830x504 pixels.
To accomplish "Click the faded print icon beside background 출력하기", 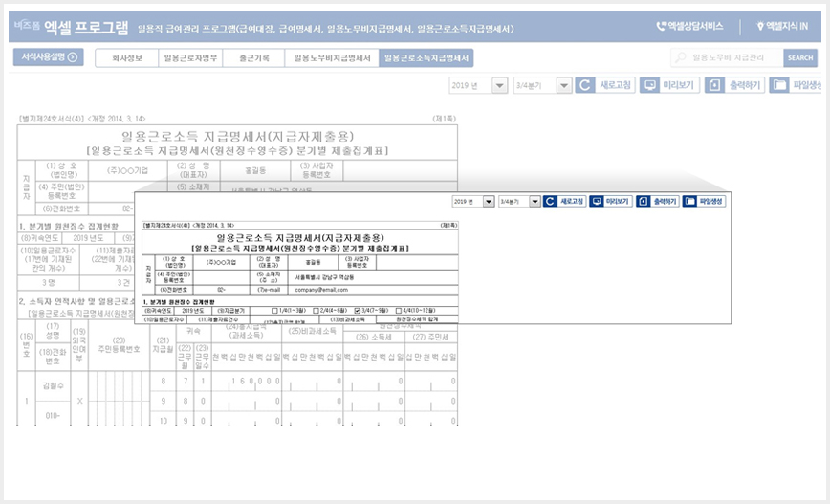I will (714, 85).
